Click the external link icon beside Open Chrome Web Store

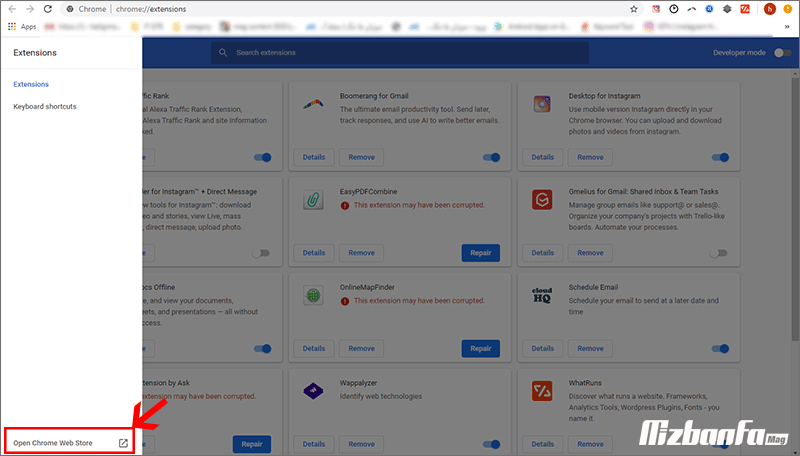123,443
